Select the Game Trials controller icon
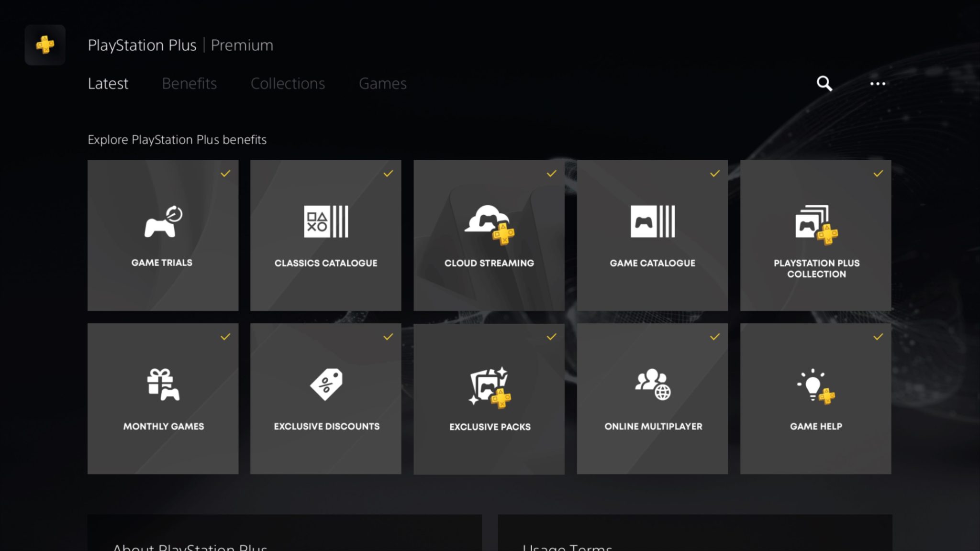 163,221
